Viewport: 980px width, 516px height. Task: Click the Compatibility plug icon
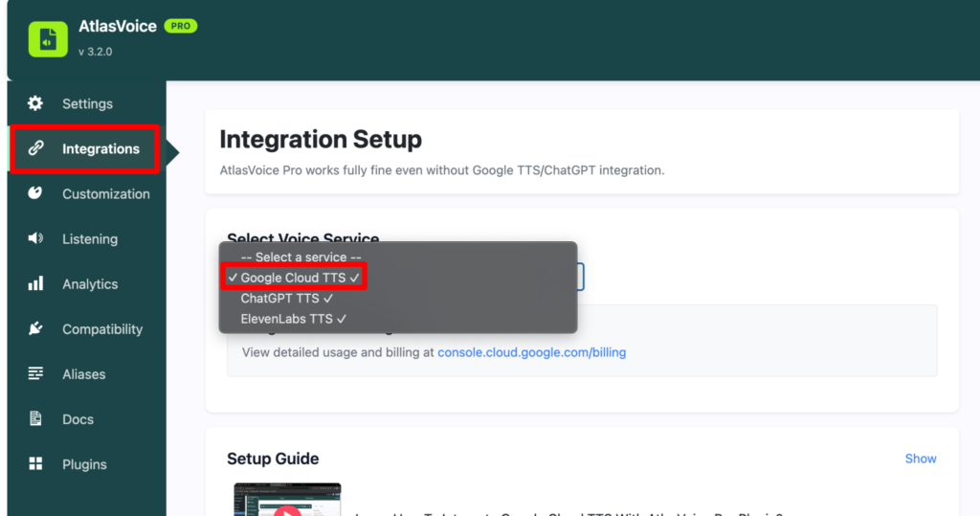[x=35, y=328]
